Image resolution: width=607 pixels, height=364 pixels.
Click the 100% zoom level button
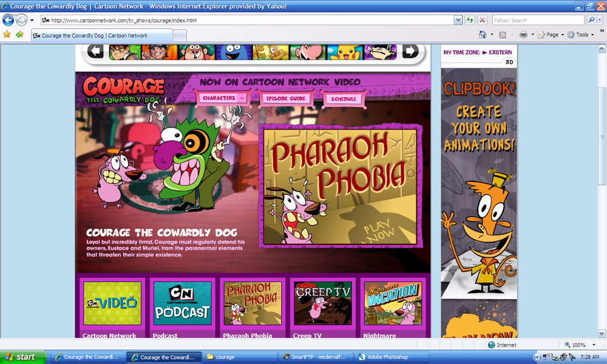[x=575, y=345]
